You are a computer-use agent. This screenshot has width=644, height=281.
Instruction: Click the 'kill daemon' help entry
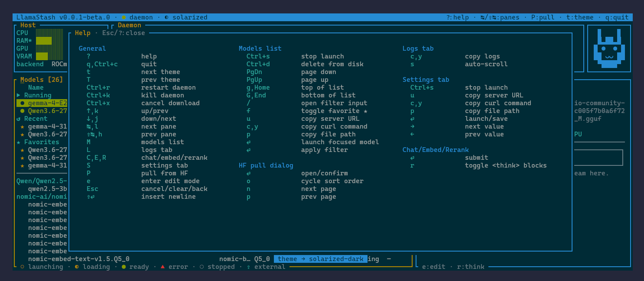coord(163,95)
